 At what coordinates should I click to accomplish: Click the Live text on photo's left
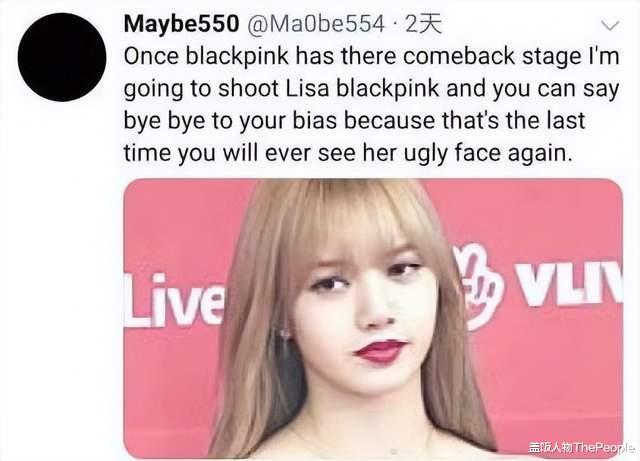point(174,301)
